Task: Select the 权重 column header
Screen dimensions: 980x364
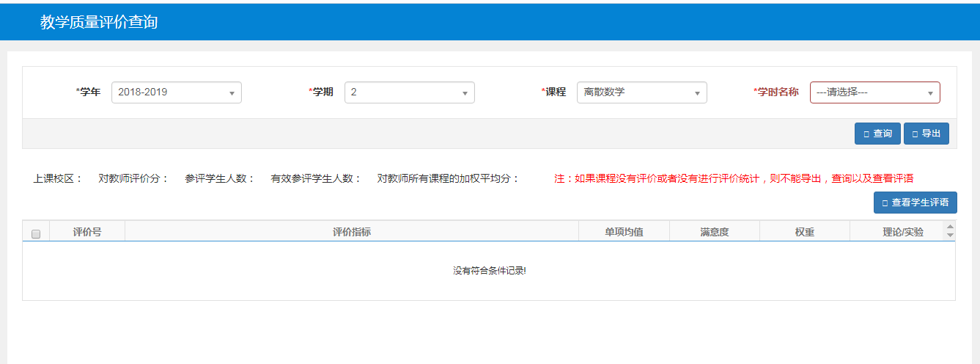Action: click(805, 232)
